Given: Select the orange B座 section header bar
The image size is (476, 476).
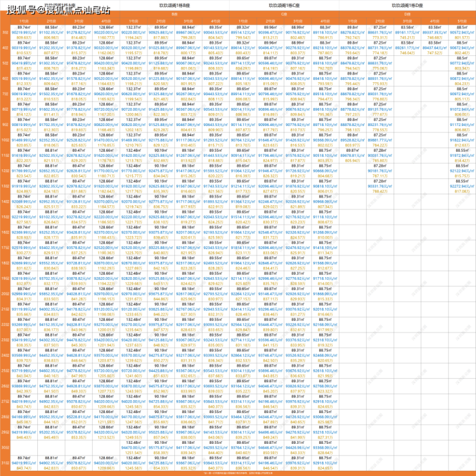Looking at the screenshot, I should (x=175, y=13).
